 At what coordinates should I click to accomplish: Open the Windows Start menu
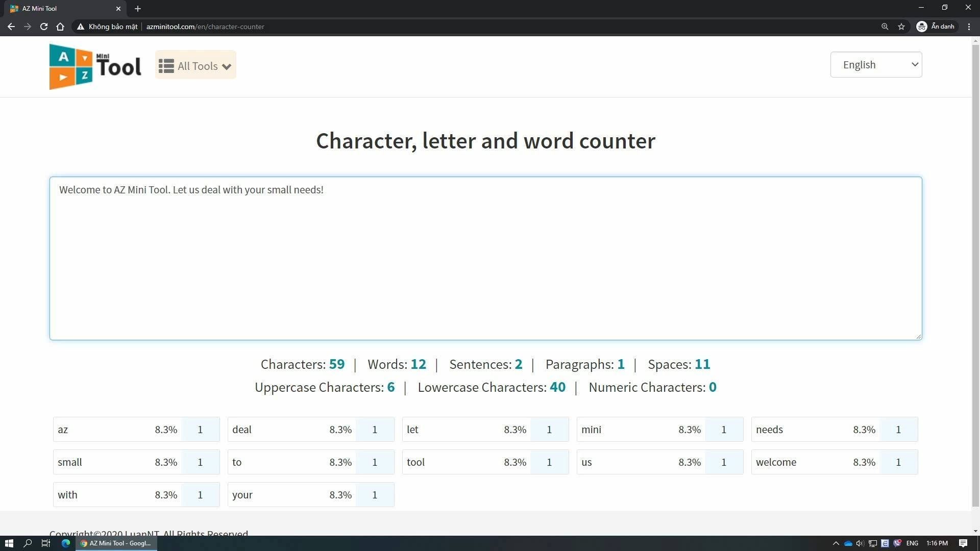coord(9,543)
